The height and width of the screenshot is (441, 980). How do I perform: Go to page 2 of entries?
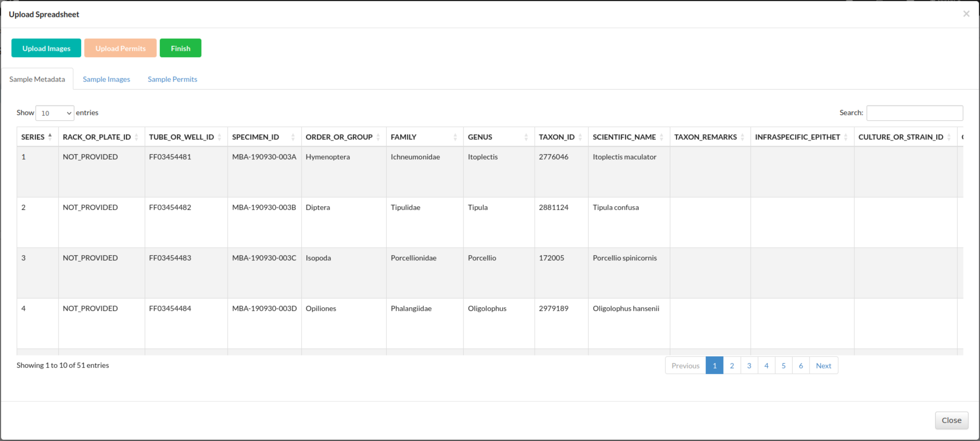click(731, 365)
